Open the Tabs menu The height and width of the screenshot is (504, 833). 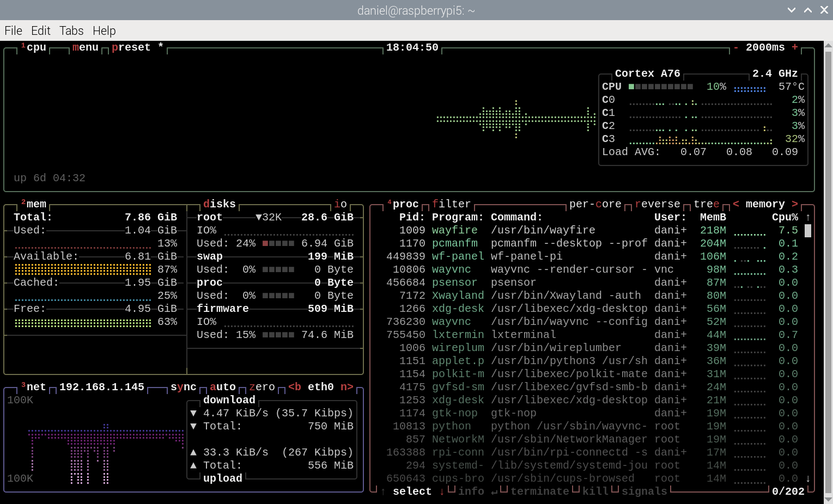point(71,31)
